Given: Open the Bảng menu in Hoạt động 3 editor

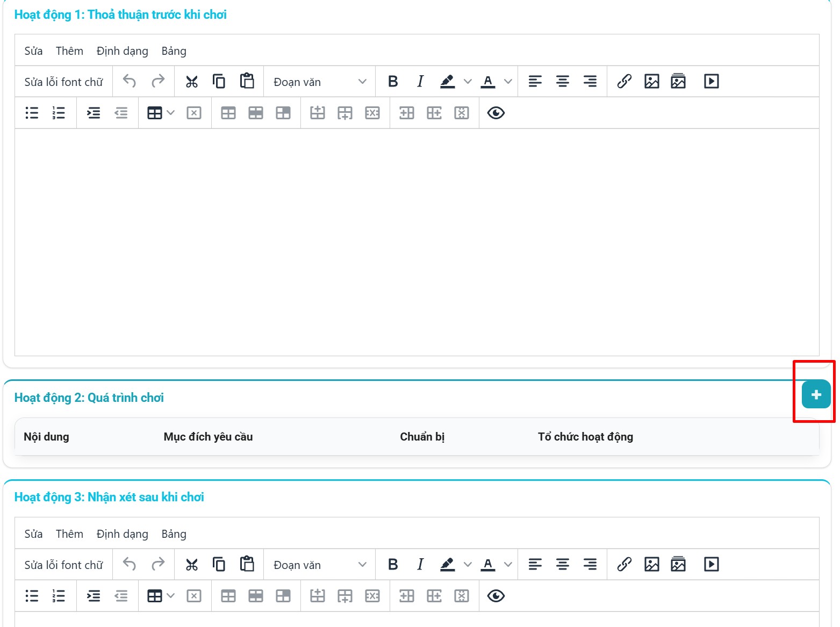Looking at the screenshot, I should click(x=174, y=534).
